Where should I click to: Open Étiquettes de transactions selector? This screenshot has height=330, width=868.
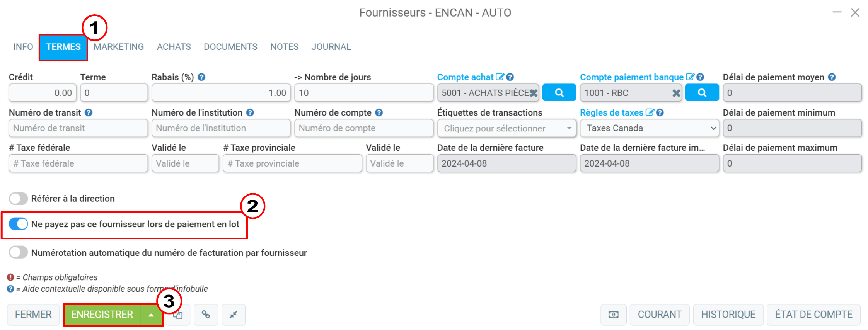(x=506, y=128)
